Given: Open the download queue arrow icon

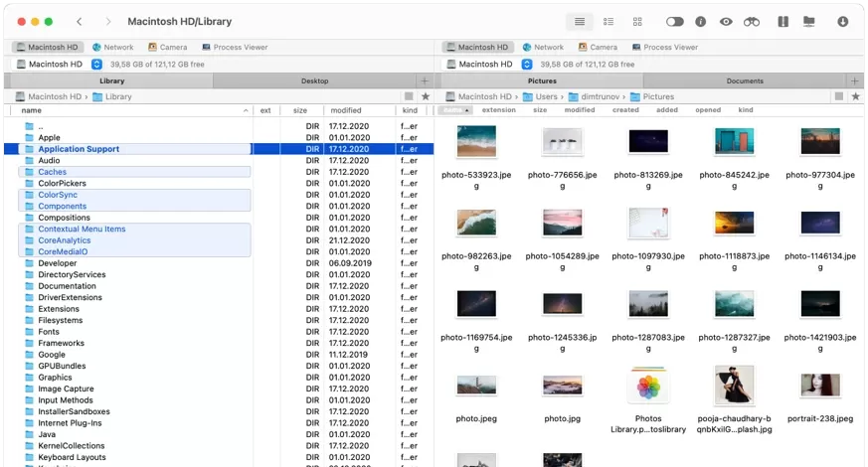Looking at the screenshot, I should [x=843, y=21].
